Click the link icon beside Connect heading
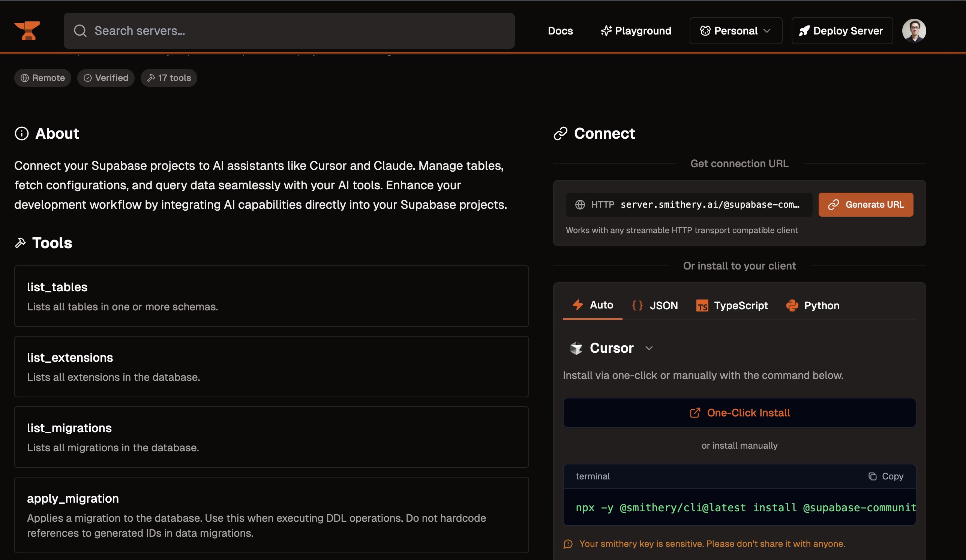This screenshot has width=966, height=560. [x=560, y=133]
